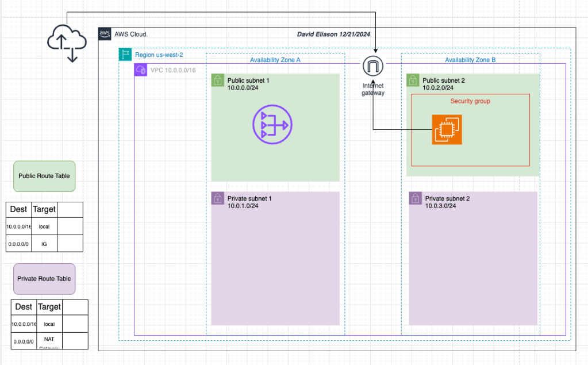The height and width of the screenshot is (365, 588).
Task: Select the VPC 10.0.0.0/16 label
Action: [171, 70]
